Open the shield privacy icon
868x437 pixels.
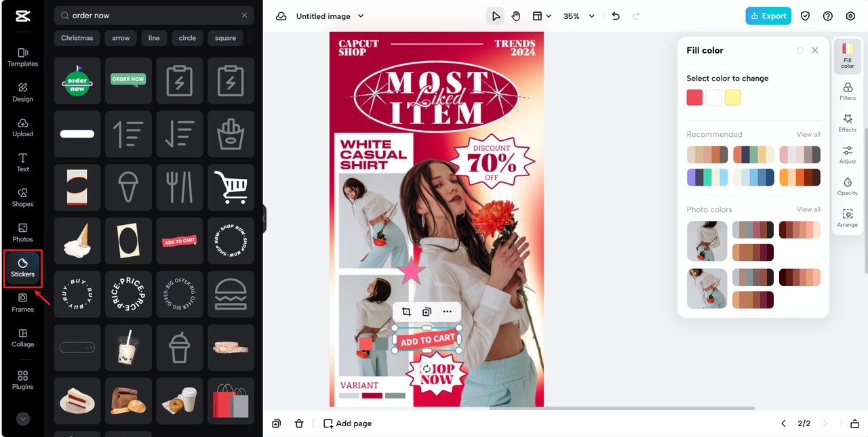click(805, 16)
